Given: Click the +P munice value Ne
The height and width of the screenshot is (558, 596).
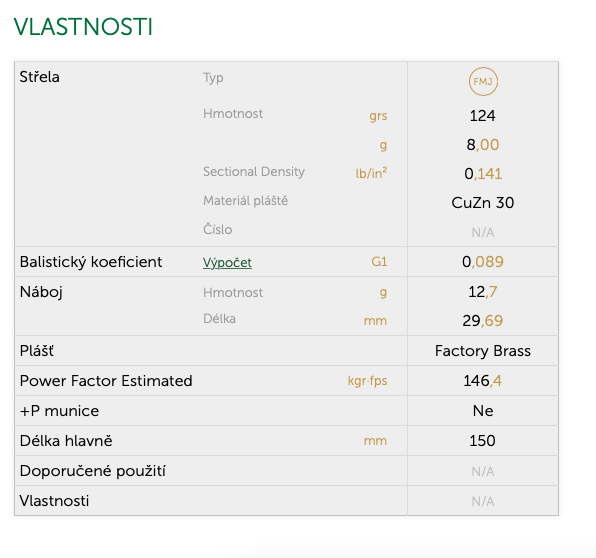Looking at the screenshot, I should 483,411.
